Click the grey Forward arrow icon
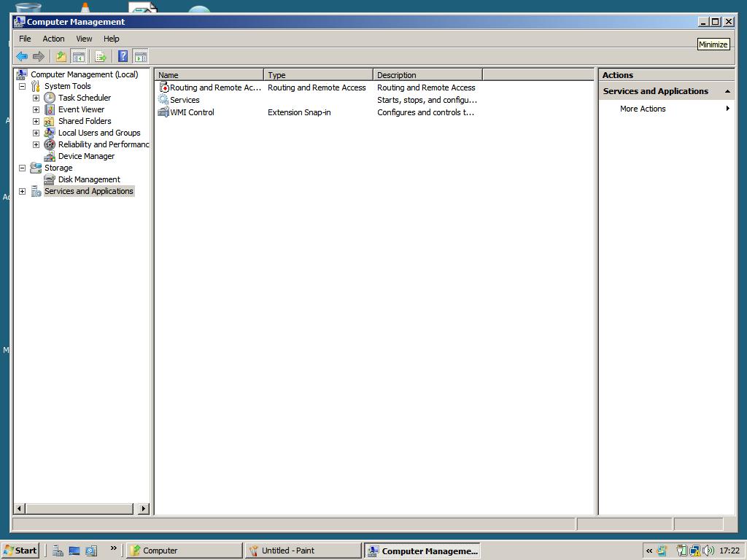The height and width of the screenshot is (560, 747). (x=39, y=57)
